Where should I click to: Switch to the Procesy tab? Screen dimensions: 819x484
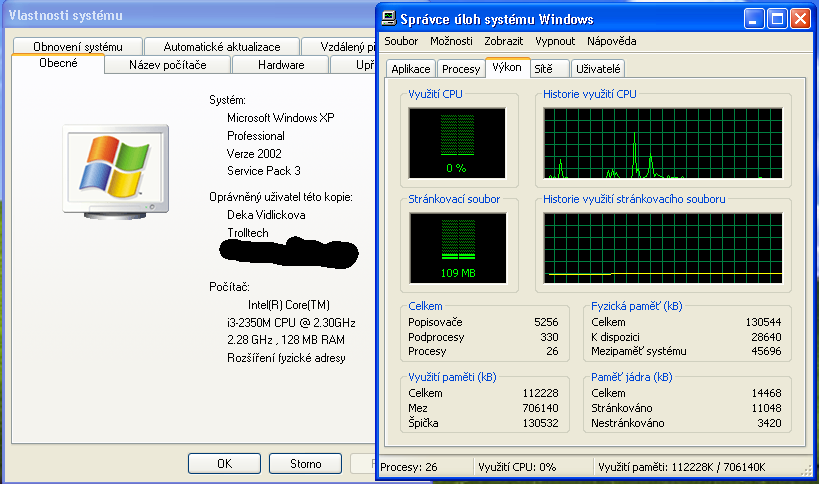(x=461, y=69)
